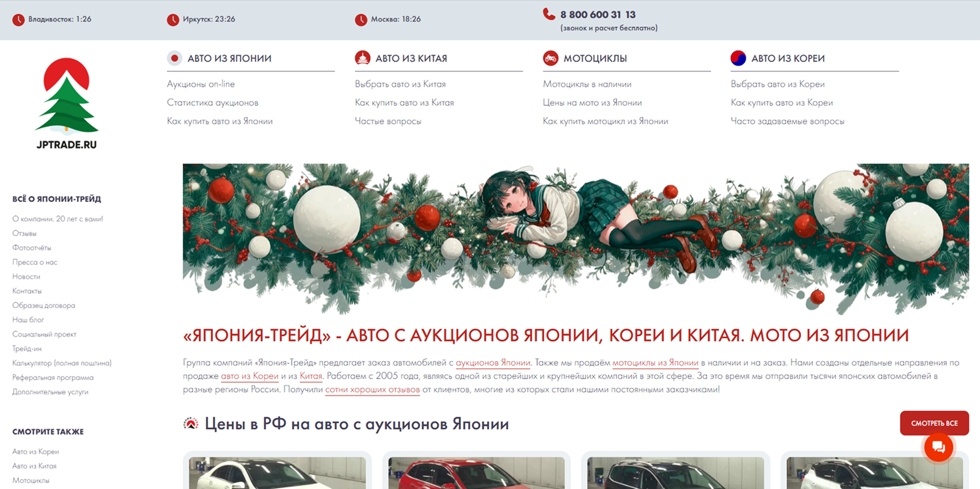
Task: Open the Калькулятор (полная пошлина) sidebar link
Action: pos(62,363)
